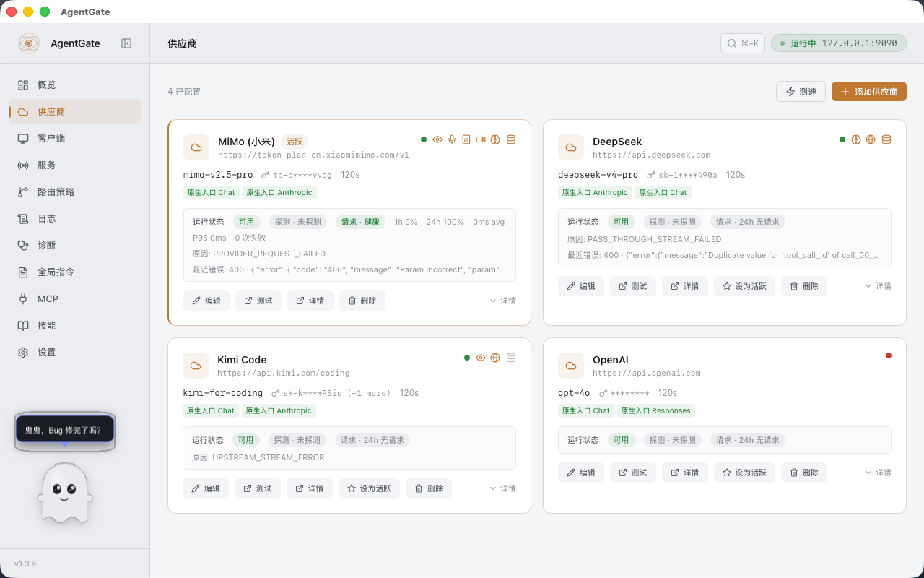This screenshot has width=924, height=578.
Task: Click MiMo microphone capability icon
Action: coord(452,139)
